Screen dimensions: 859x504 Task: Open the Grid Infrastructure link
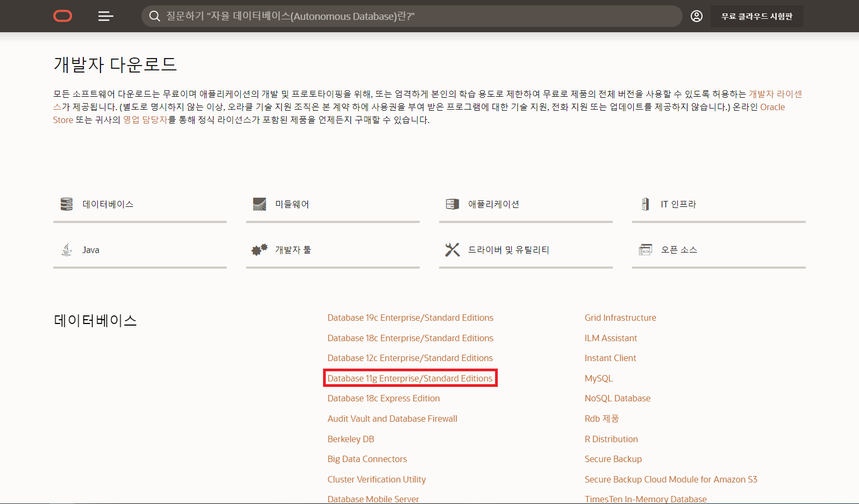620,318
